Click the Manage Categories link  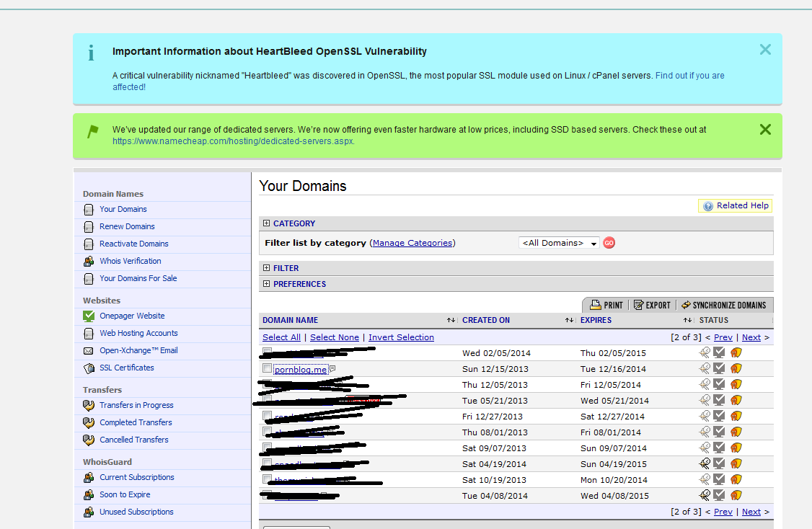[412, 243]
